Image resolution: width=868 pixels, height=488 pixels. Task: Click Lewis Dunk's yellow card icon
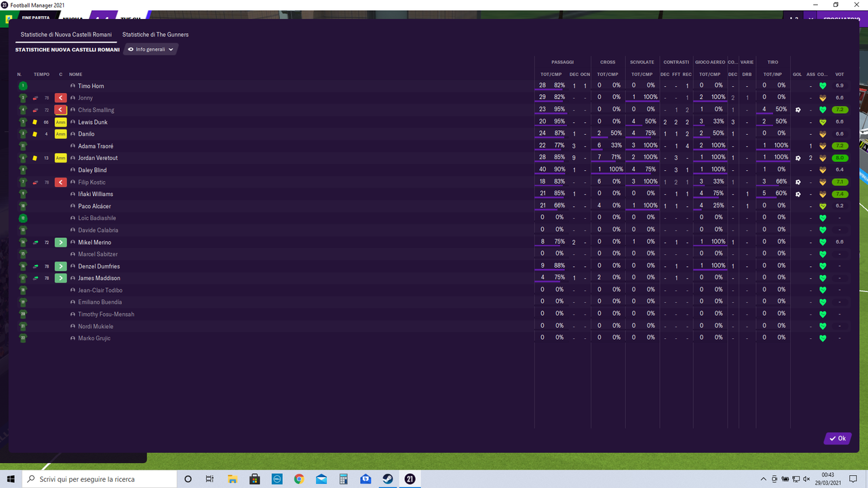pos(35,122)
